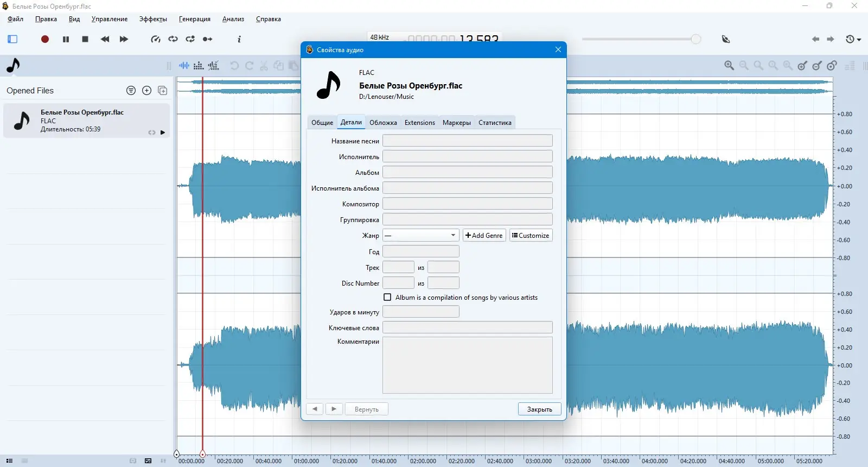Image resolution: width=868 pixels, height=467 pixels.
Task: Click the Customize button
Action: (x=531, y=235)
